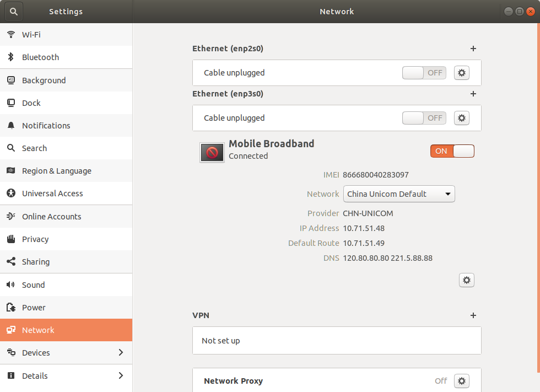
Task: Open Wi-Fi settings panel
Action: tap(66, 34)
